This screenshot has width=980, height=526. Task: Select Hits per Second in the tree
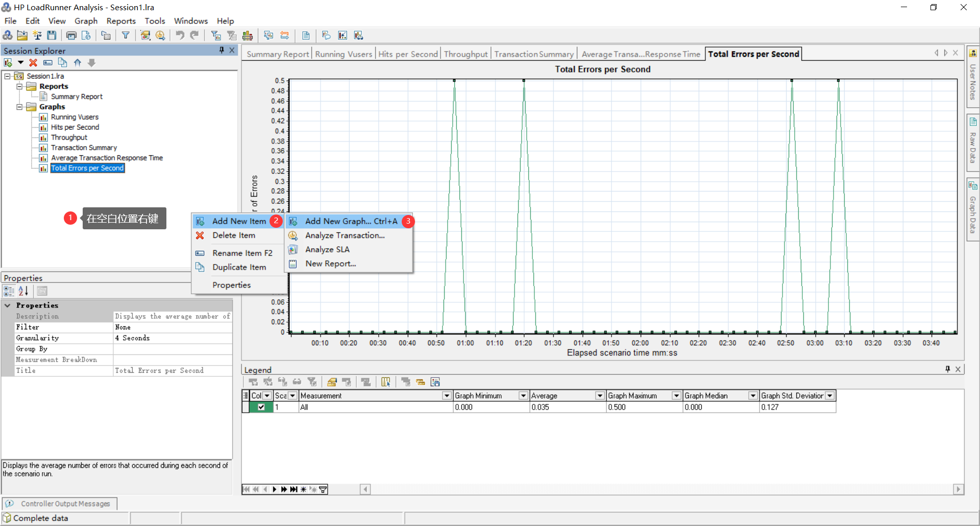coord(75,127)
